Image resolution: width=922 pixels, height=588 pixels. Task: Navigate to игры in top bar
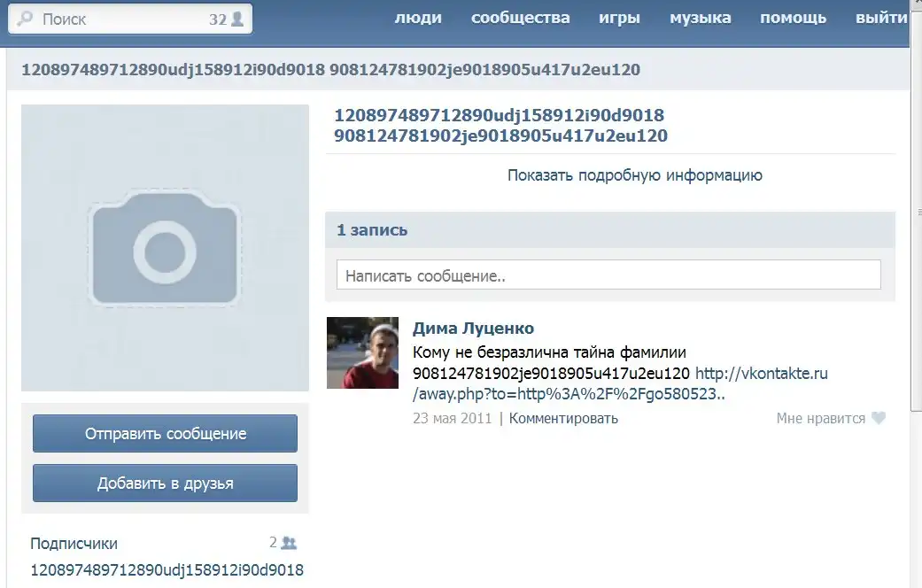619,18
